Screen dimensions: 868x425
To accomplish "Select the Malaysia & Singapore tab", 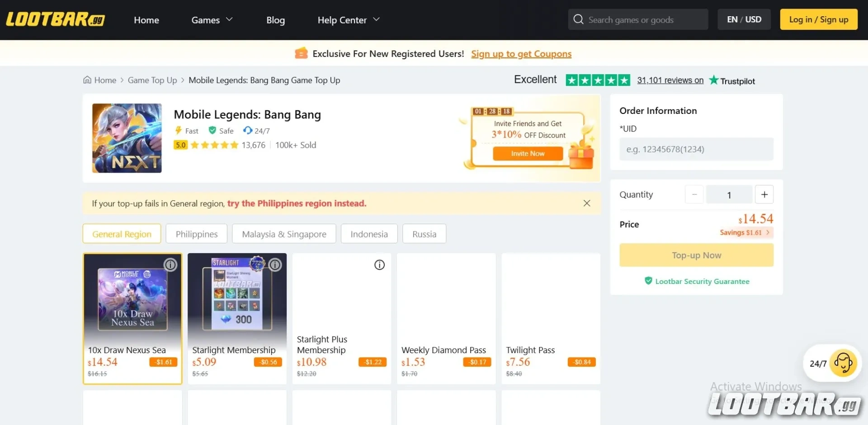I will pos(284,234).
